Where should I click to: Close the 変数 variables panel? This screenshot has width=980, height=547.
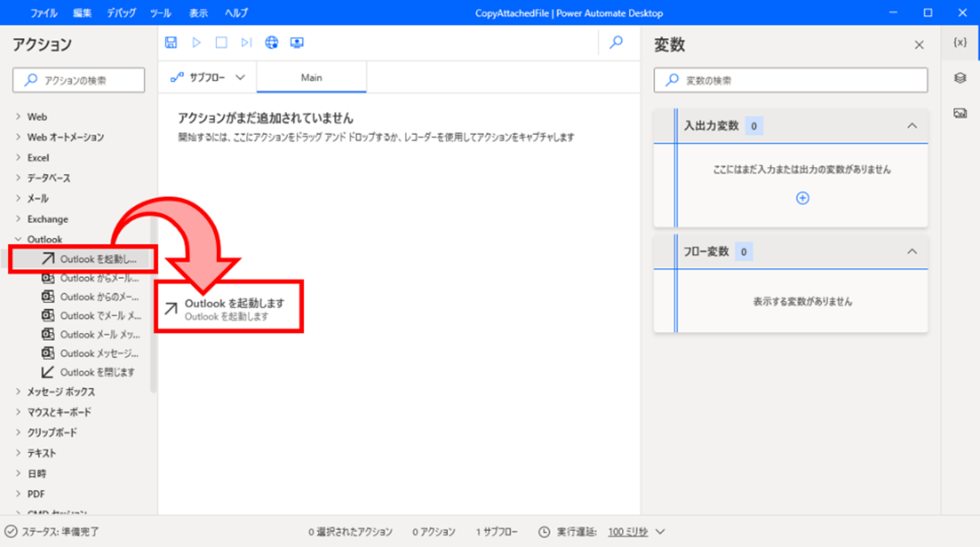tap(919, 45)
